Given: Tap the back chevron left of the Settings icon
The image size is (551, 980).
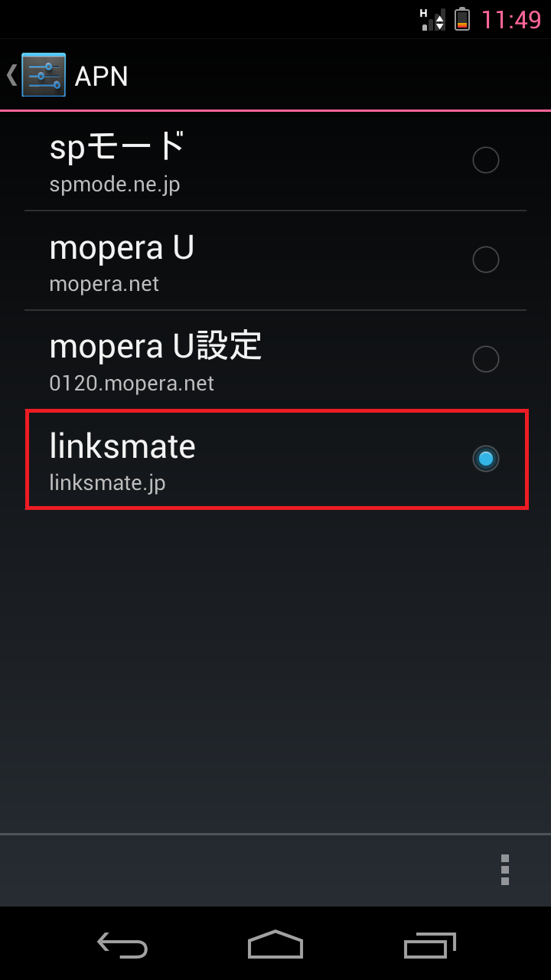Looking at the screenshot, I should click(11, 74).
